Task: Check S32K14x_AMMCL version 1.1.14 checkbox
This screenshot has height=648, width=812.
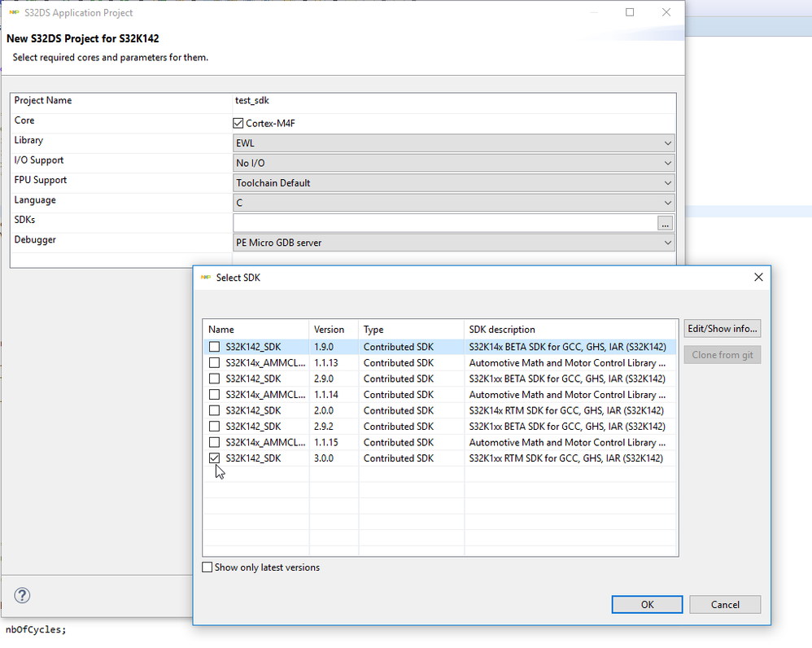Action: tap(215, 395)
